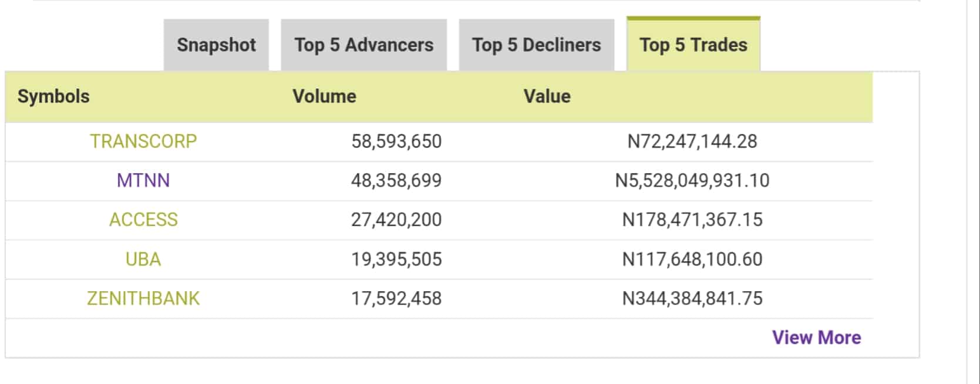
Task: Open the Top 5 Decliners tab
Action: 537,45
